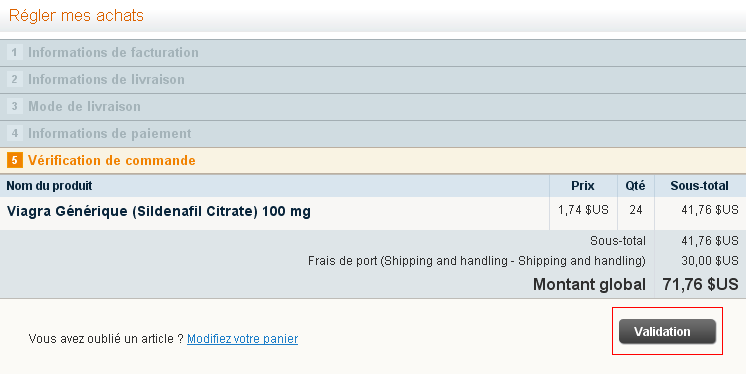The height and width of the screenshot is (374, 746).
Task: Click the Régler mes achats page title
Action: [76, 15]
